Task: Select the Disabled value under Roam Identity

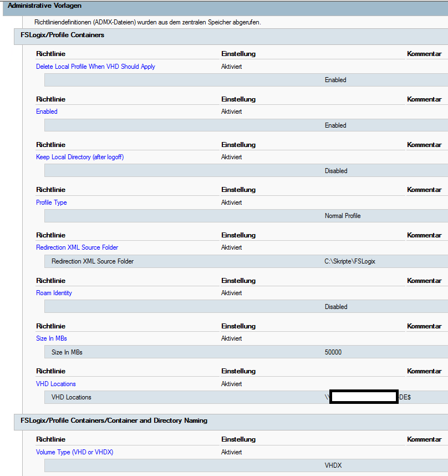Action: point(336,307)
